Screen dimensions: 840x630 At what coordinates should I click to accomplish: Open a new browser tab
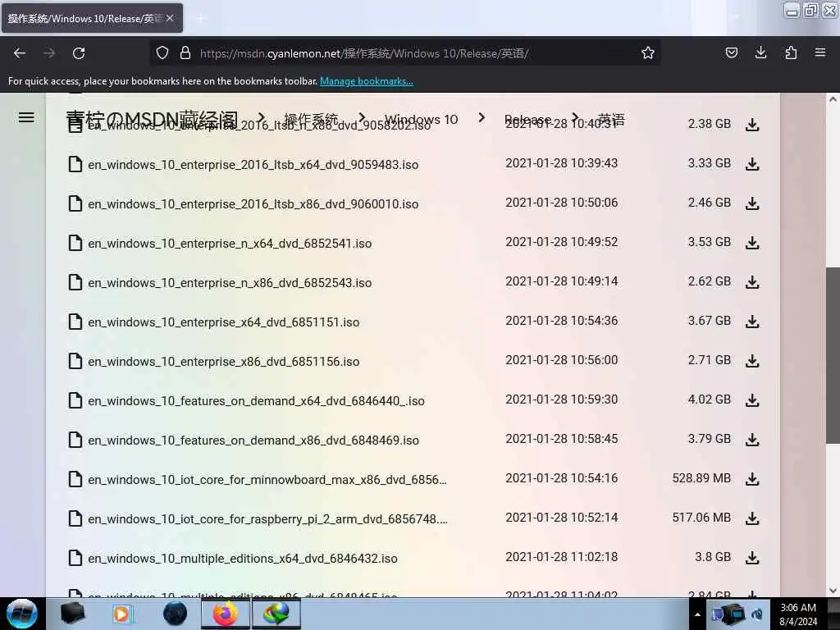click(x=201, y=19)
